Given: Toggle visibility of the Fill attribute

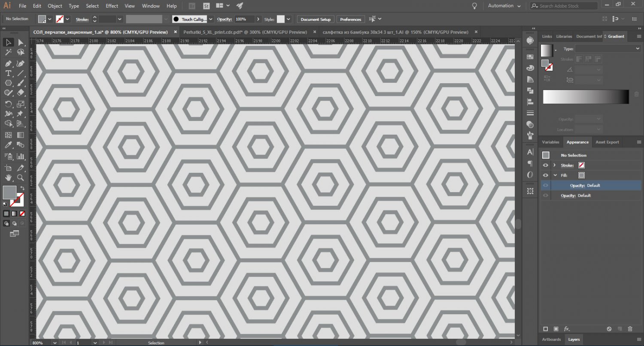Looking at the screenshot, I should (x=546, y=175).
